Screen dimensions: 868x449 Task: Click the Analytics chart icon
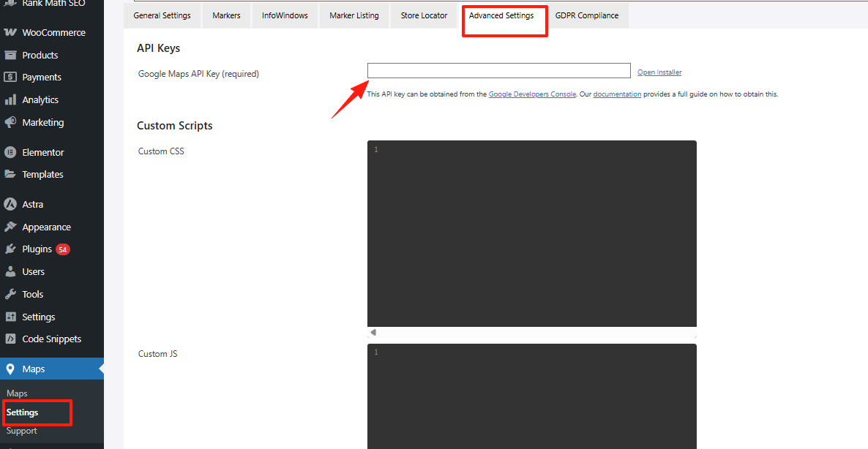tap(13, 99)
